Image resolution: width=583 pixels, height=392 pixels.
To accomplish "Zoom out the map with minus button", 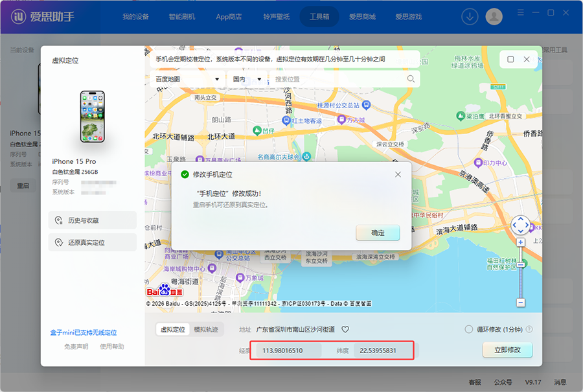I will [521, 303].
